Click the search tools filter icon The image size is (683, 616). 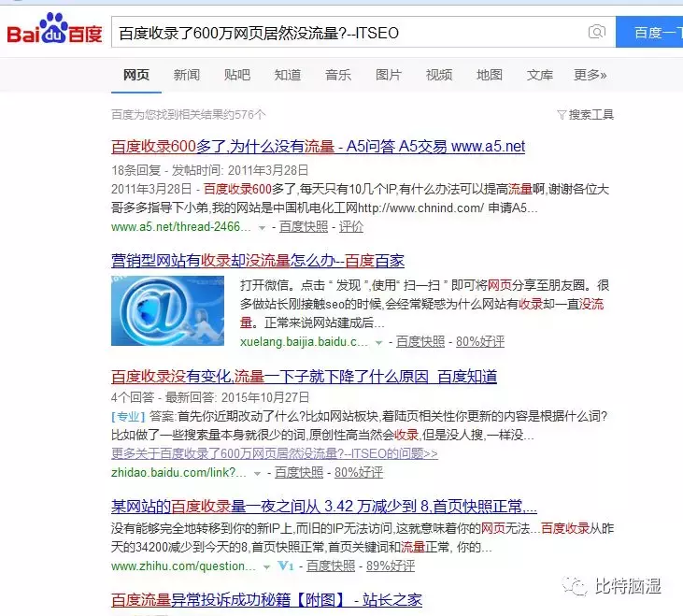pyautogui.click(x=562, y=115)
